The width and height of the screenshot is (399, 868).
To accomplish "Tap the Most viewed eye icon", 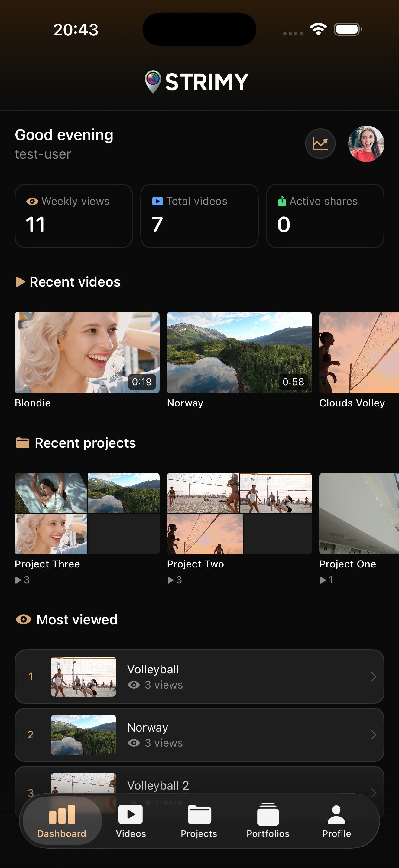I will (x=24, y=619).
